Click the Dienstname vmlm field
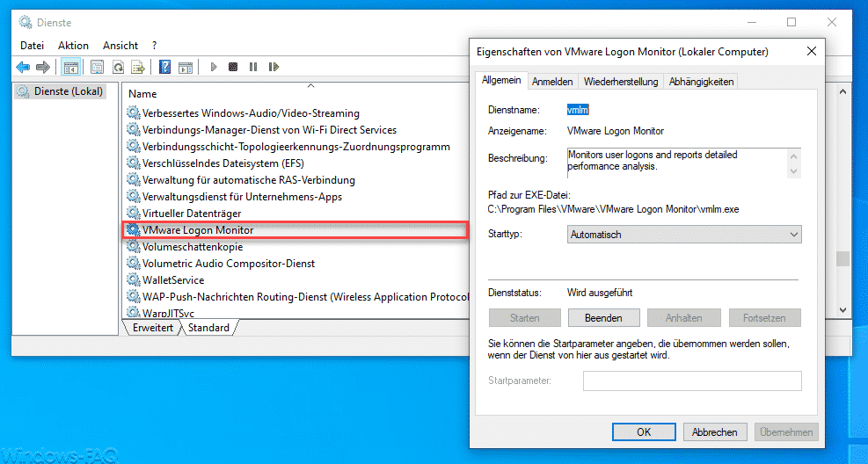Viewport: 868px width, 464px height. (x=578, y=110)
